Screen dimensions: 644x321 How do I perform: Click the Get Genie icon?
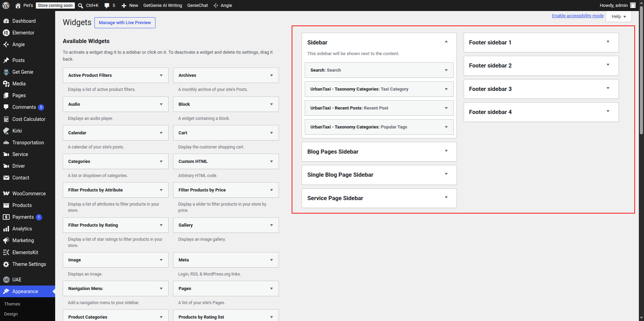coord(6,72)
